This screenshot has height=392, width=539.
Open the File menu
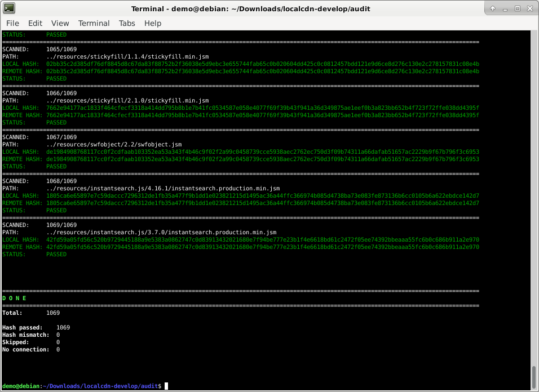(x=12, y=23)
